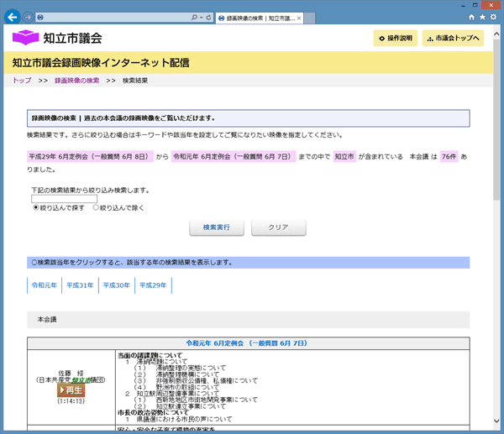Click the 76件 result count text
This screenshot has height=434, width=504.
[449, 157]
